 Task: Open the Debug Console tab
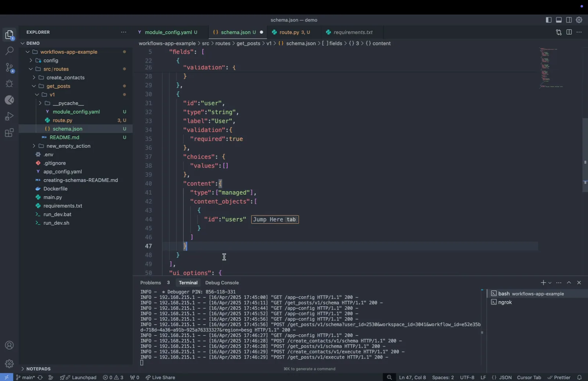tap(222, 283)
